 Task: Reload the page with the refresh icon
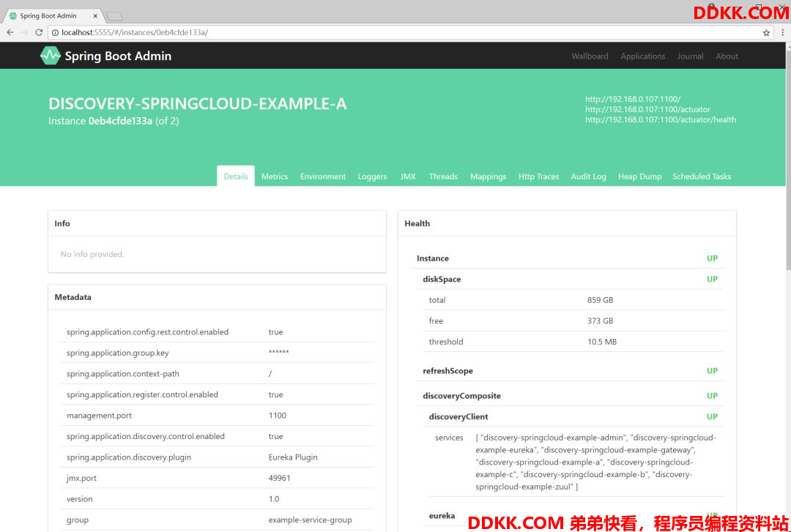(39, 33)
